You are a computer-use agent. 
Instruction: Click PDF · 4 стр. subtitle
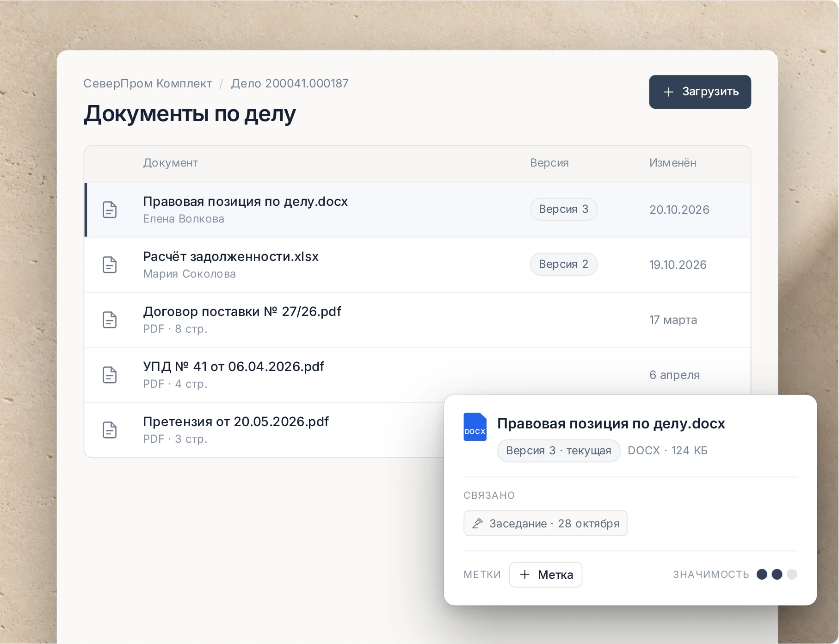[x=175, y=384]
